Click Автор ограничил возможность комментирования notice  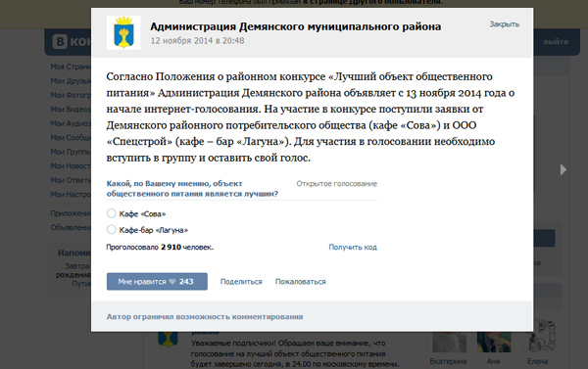205,316
